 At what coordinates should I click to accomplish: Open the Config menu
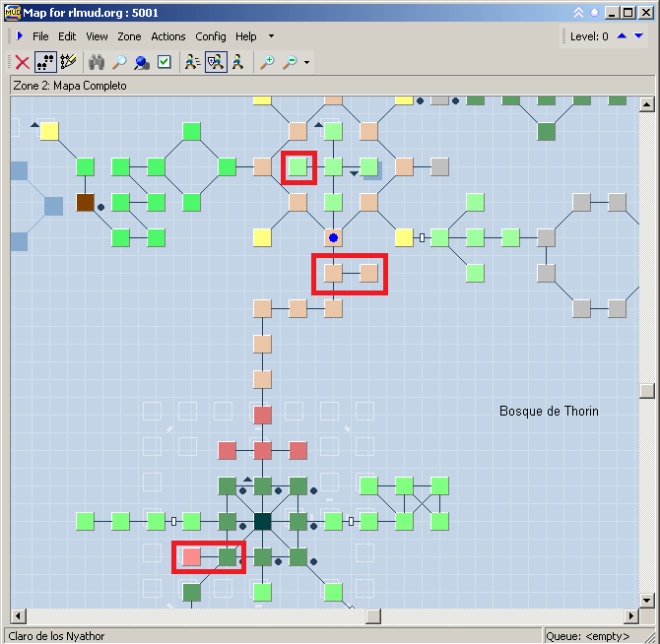[211, 36]
